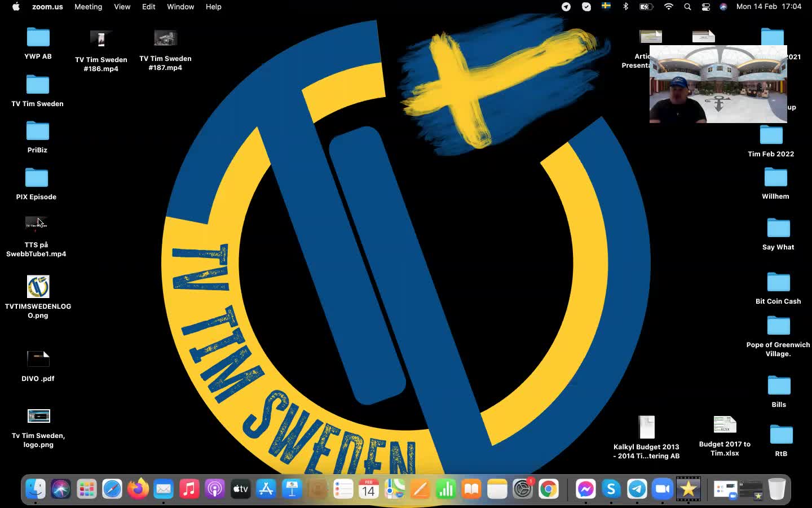Viewport: 812px width, 508px height.
Task: Click the Bluetooth status icon
Action: [625, 7]
